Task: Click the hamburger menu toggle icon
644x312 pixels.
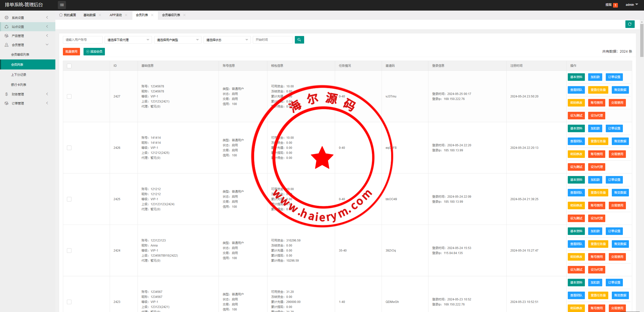Action: click(x=62, y=5)
